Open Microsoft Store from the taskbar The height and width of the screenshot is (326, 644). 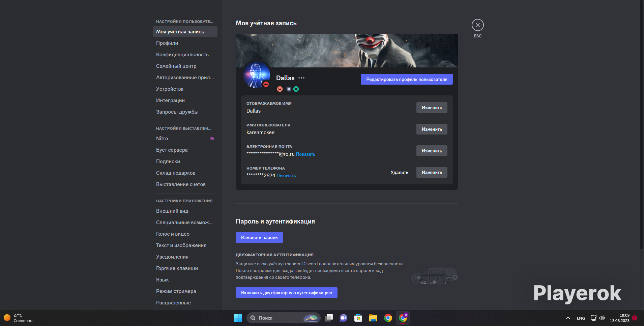358,318
